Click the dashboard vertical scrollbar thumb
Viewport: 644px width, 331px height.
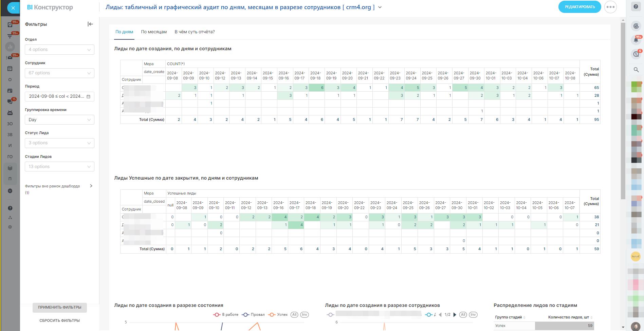coord(623,112)
